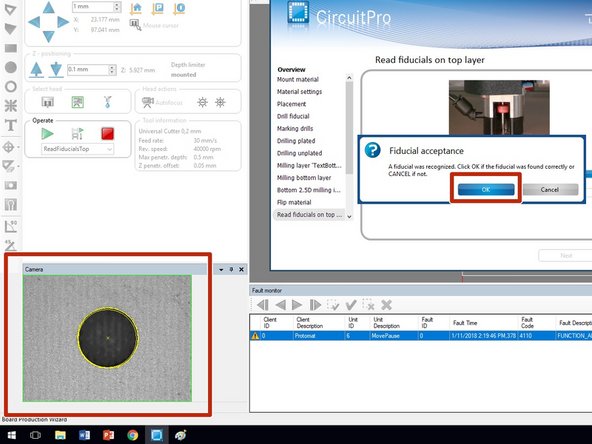Screen dimensions: 592x444
Task: Select the hollow circle tool
Action: coord(11,86)
